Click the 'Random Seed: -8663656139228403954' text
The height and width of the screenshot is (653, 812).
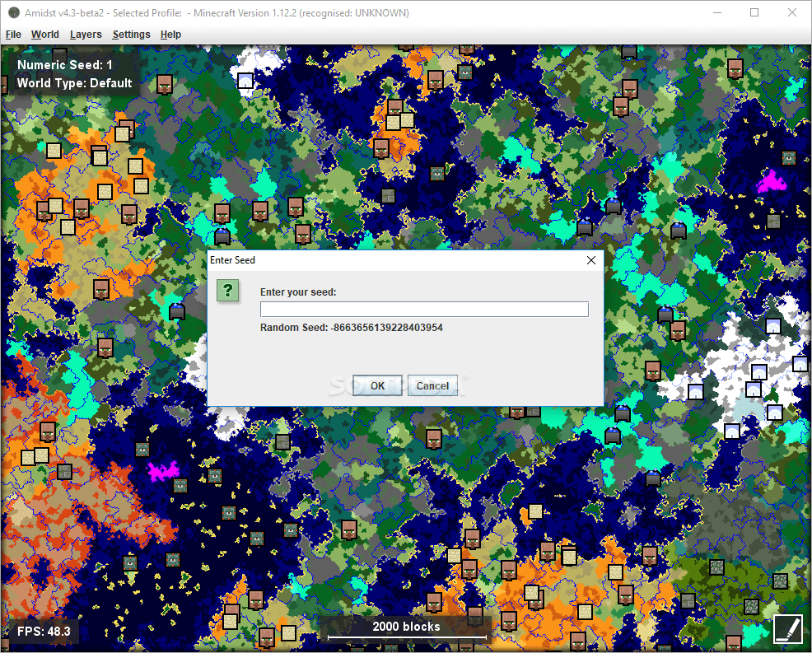pos(351,327)
